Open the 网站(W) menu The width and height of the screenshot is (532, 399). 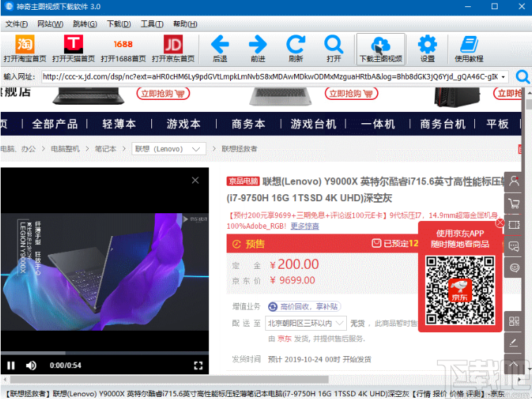(50, 24)
